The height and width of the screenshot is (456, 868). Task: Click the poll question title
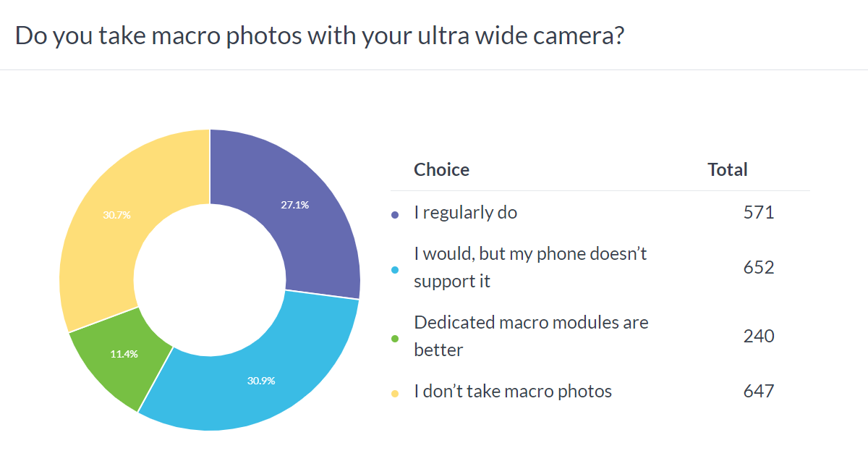click(320, 35)
